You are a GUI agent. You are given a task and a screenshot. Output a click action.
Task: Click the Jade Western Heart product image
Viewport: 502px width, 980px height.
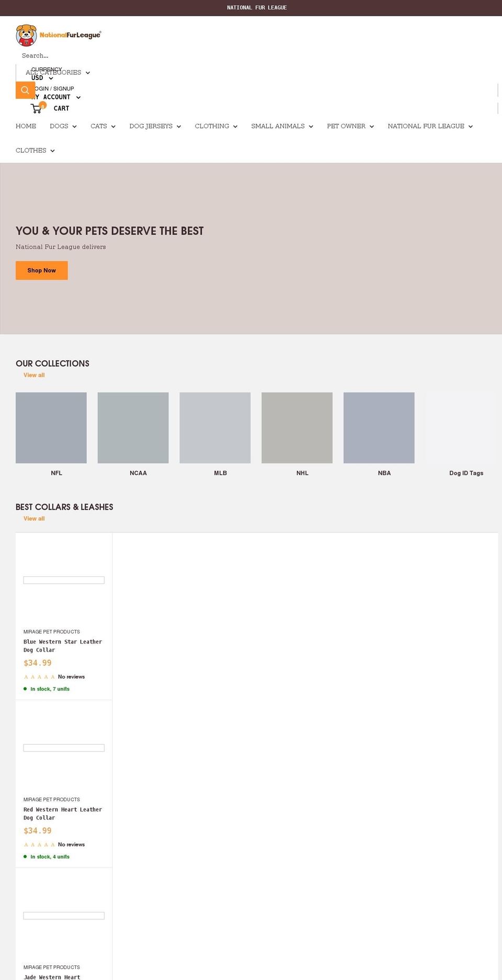pyautogui.click(x=64, y=916)
